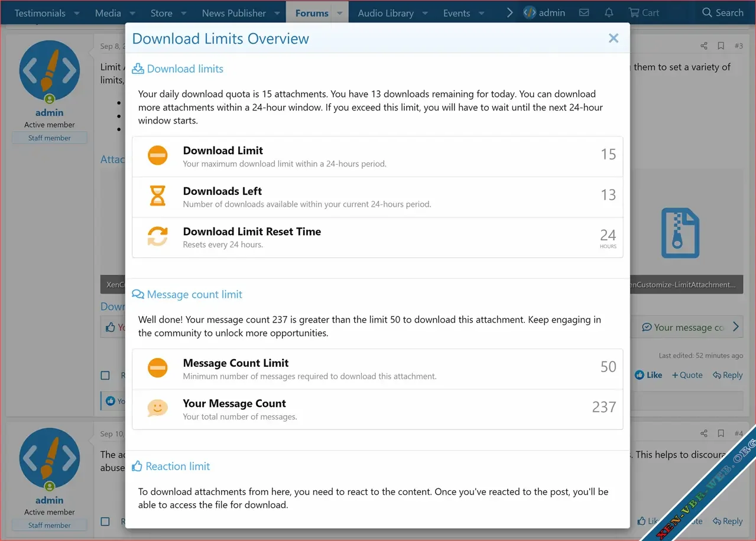Viewport: 756px width, 541px height.
Task: Reply to post #3
Action: point(728,375)
